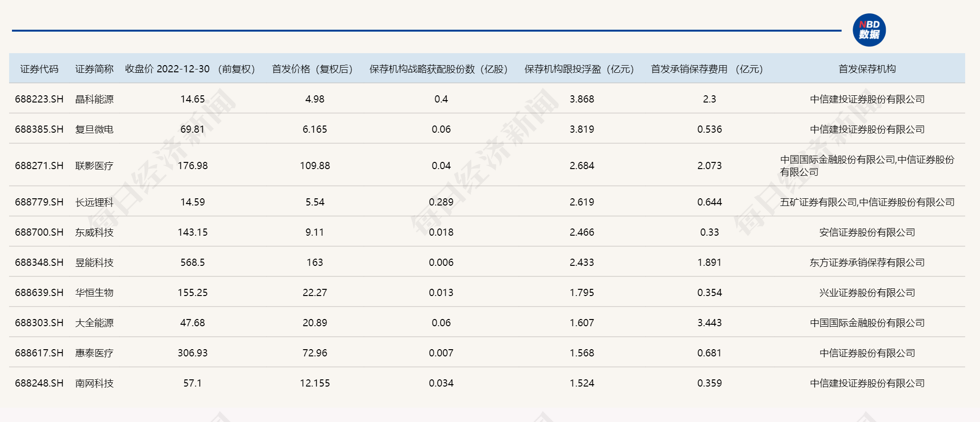This screenshot has height=422, width=980.
Task: Click 首发承销保荐费用 column header
Action: point(707,69)
